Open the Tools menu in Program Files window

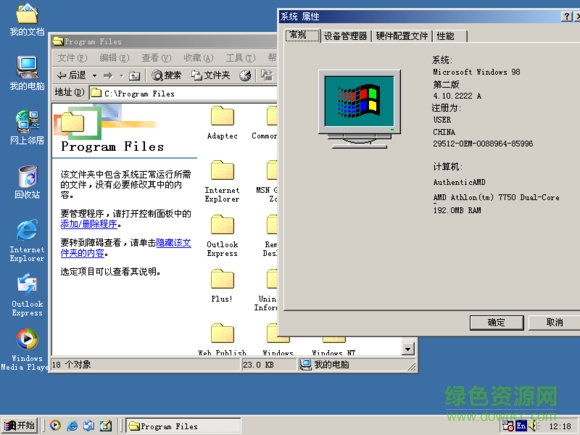pyautogui.click(x=240, y=58)
